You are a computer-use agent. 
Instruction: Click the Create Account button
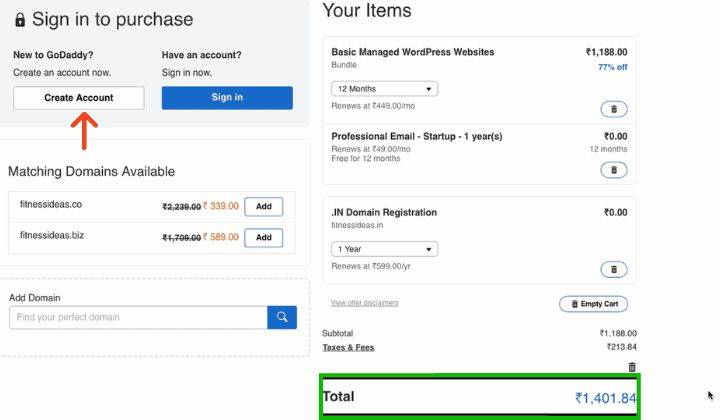[x=79, y=98]
